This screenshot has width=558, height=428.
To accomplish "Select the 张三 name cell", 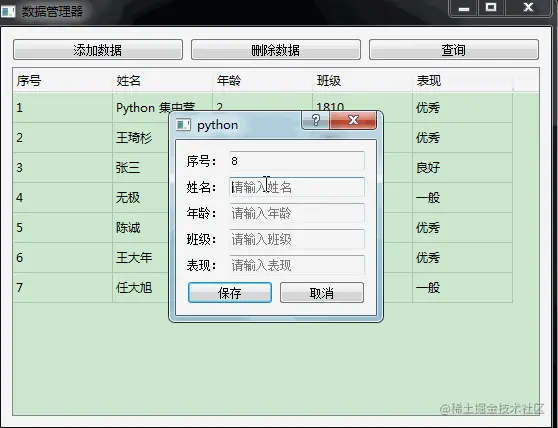I will point(141,168).
